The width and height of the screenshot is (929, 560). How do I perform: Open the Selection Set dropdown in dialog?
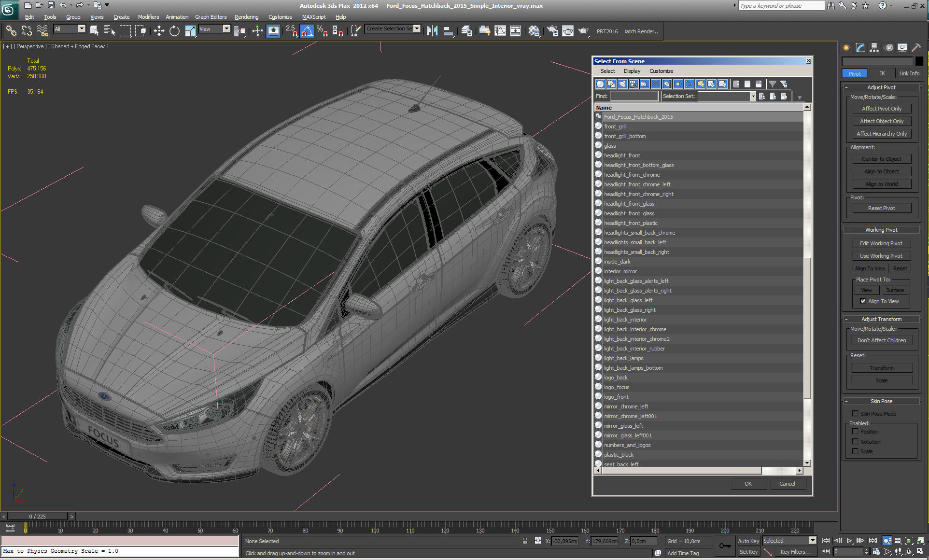(752, 96)
